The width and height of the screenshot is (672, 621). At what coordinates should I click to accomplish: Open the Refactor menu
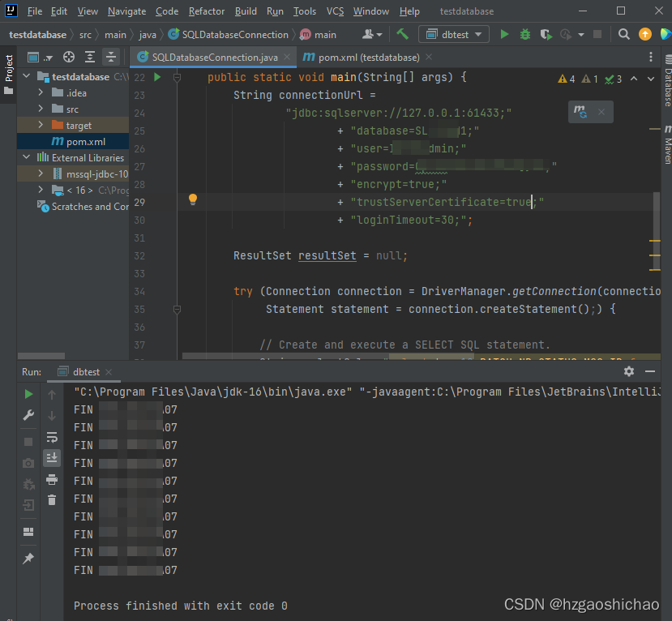[206, 11]
